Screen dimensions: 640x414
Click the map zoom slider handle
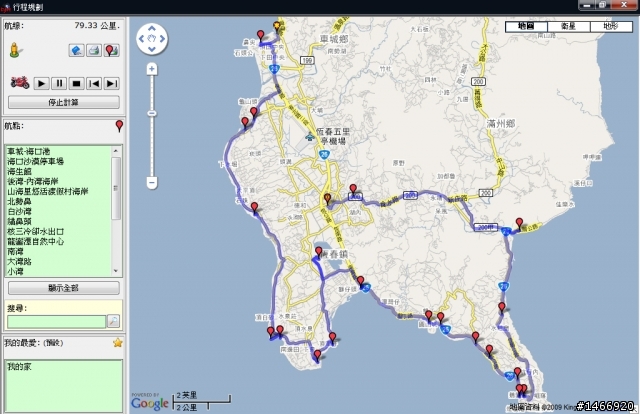152,113
